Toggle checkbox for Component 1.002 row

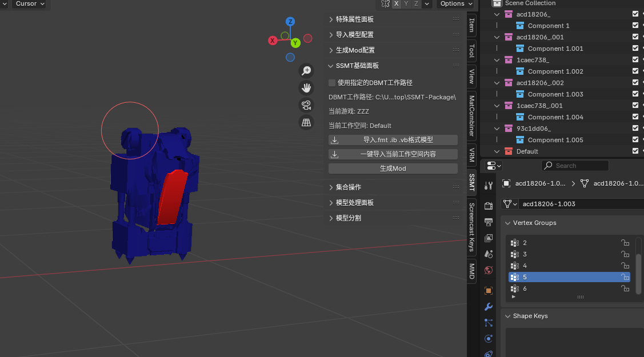(x=635, y=71)
